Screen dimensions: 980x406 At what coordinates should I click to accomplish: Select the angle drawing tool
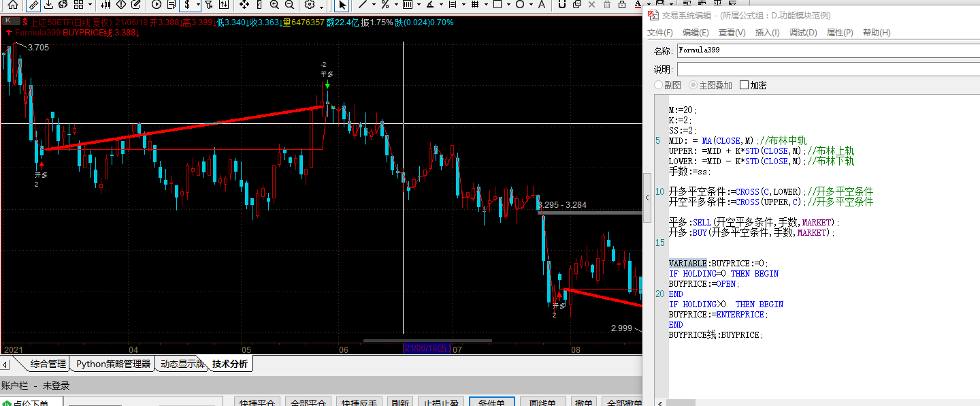(x=430, y=5)
